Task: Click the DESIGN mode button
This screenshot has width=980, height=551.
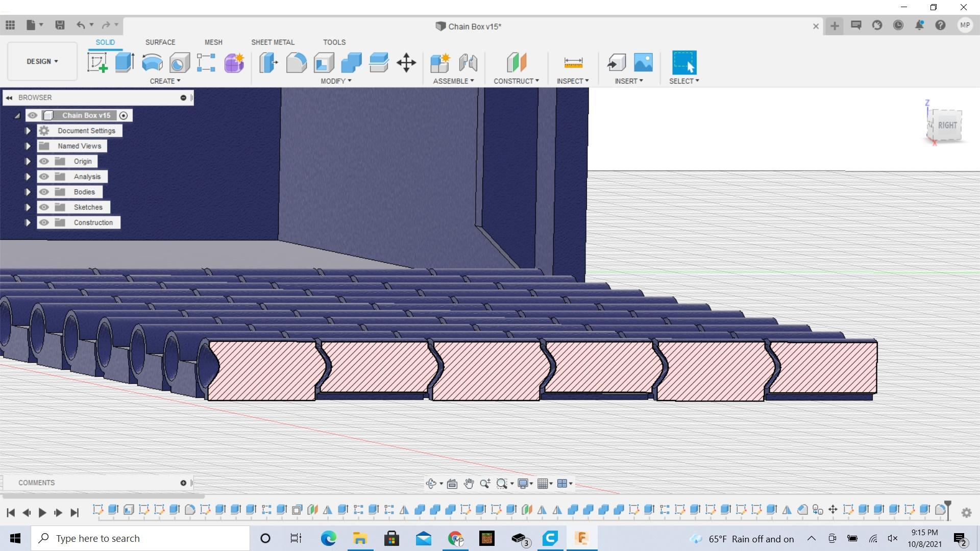Action: [x=41, y=61]
